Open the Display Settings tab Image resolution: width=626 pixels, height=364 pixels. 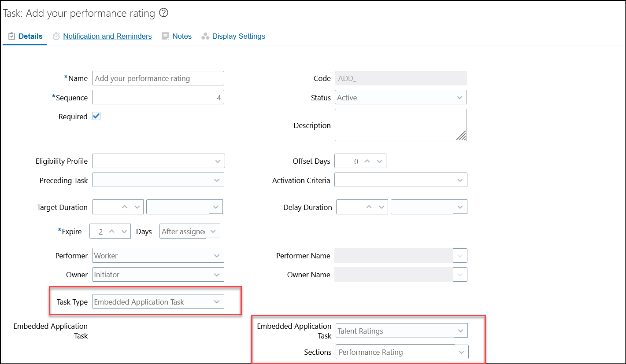point(239,36)
